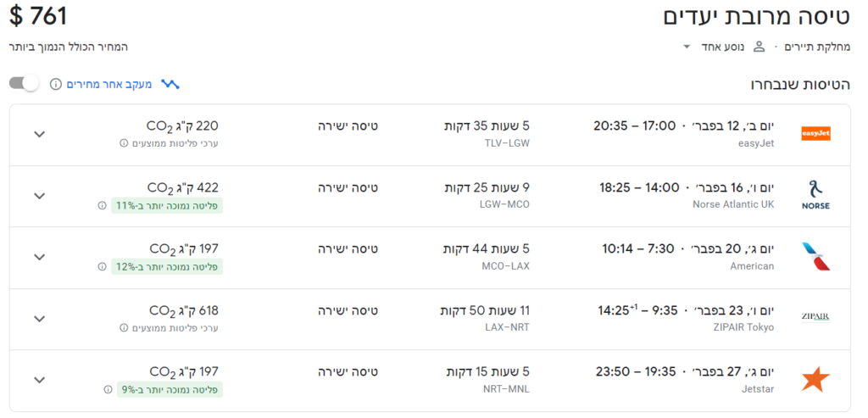
Task: Expand the ZIPAIR LAX–NRT flight row
Action: [x=39, y=318]
